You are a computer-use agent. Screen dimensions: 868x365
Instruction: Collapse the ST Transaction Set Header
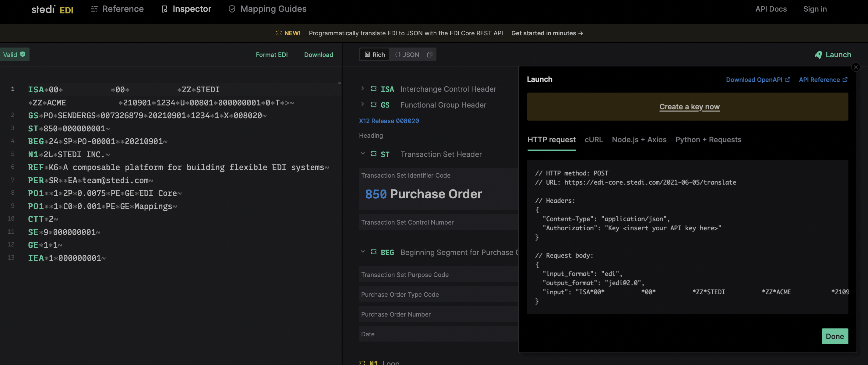(x=362, y=154)
